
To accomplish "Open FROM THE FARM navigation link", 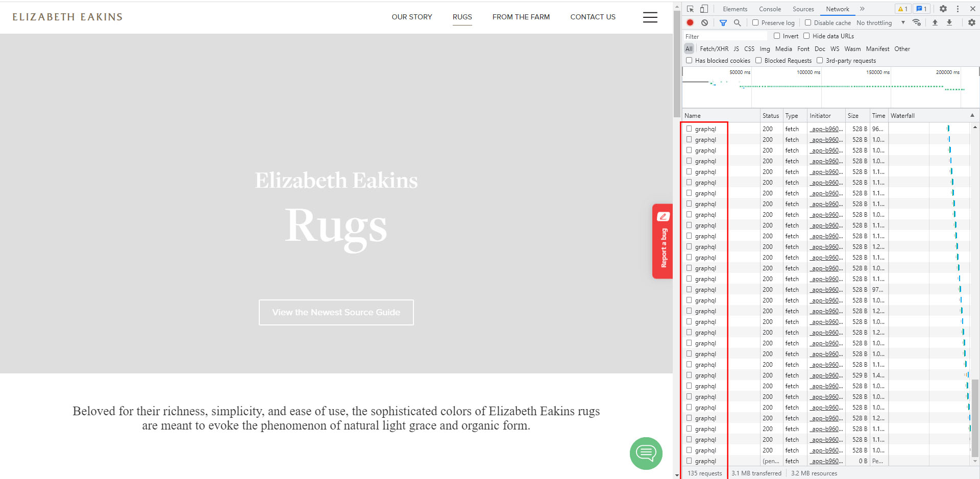I will coord(521,17).
